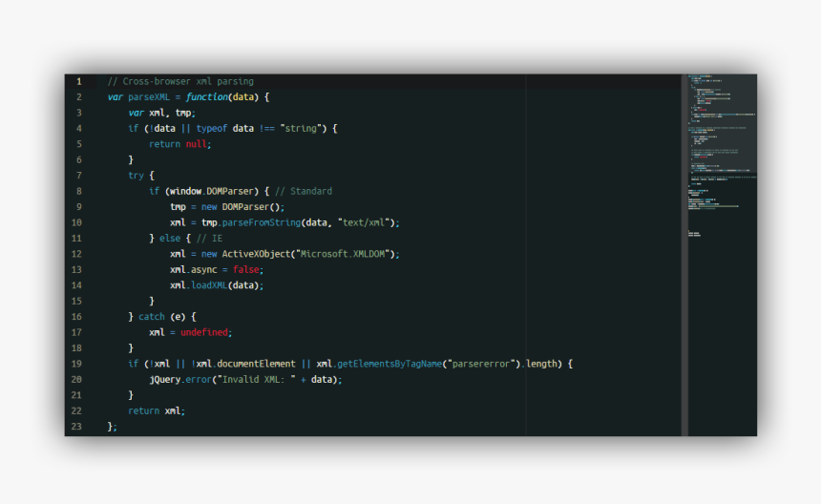Click "documentElement" on line 19
Viewport: 821px width, 504px height.
(256, 365)
